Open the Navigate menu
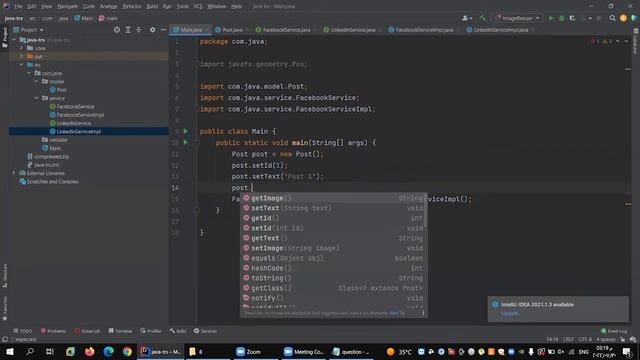 (67, 7)
